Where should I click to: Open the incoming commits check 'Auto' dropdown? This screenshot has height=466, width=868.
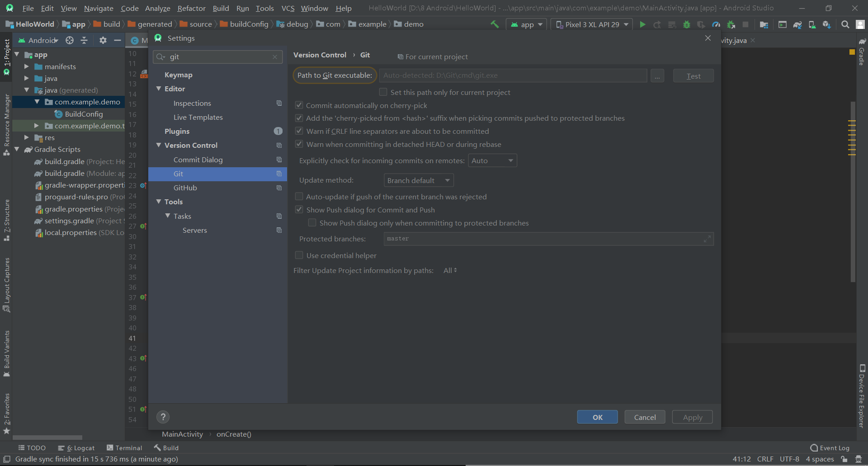(492, 160)
